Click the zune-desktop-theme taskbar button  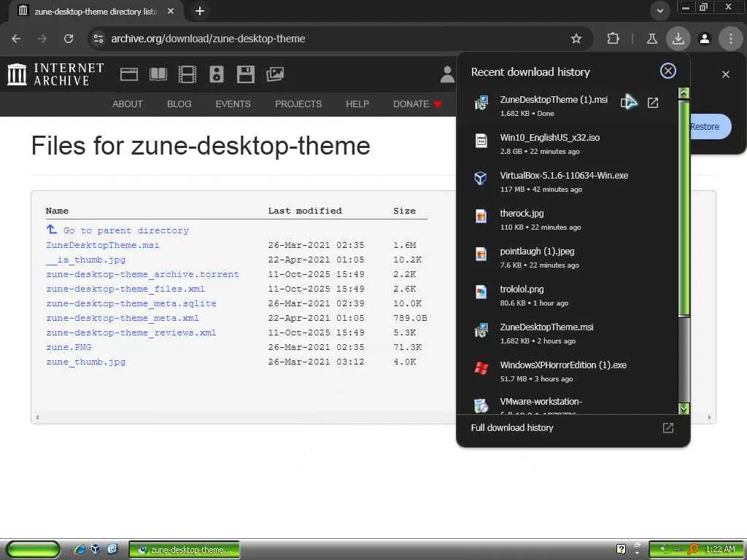point(185,550)
